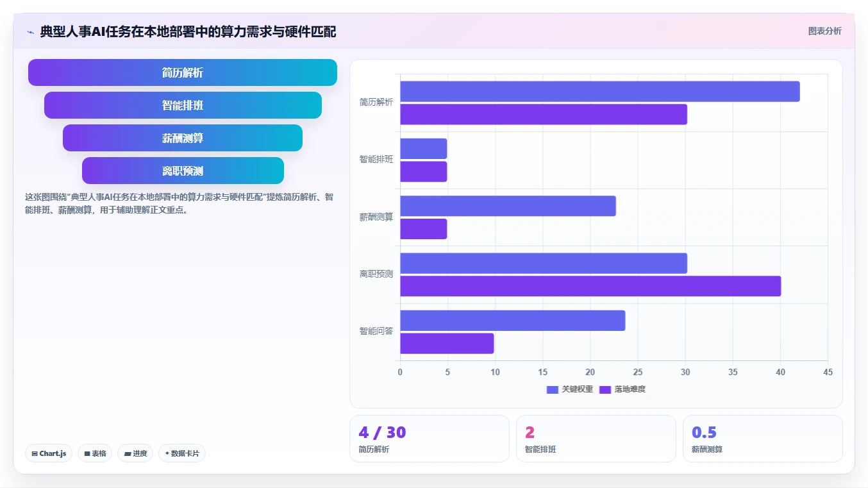868x488 pixels.
Task: Click the chart description paragraph
Action: point(179,203)
